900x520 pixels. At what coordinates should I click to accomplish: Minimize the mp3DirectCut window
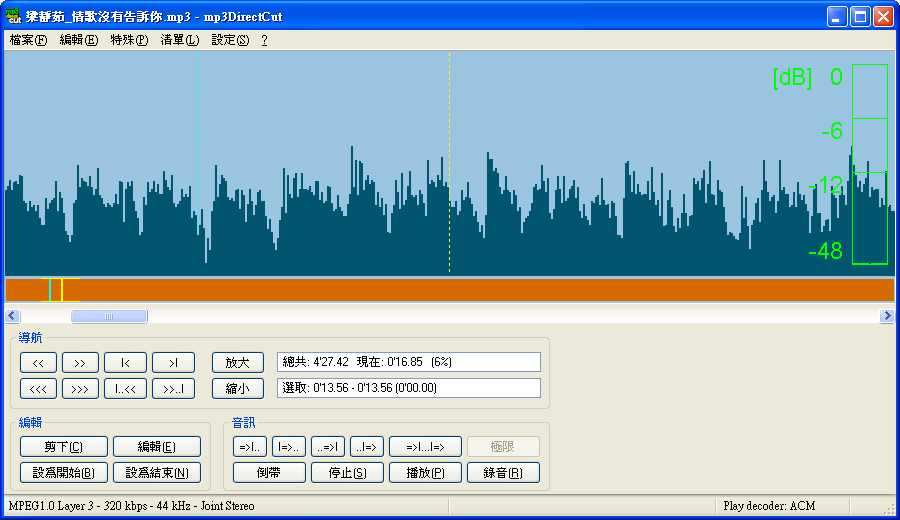click(x=837, y=17)
